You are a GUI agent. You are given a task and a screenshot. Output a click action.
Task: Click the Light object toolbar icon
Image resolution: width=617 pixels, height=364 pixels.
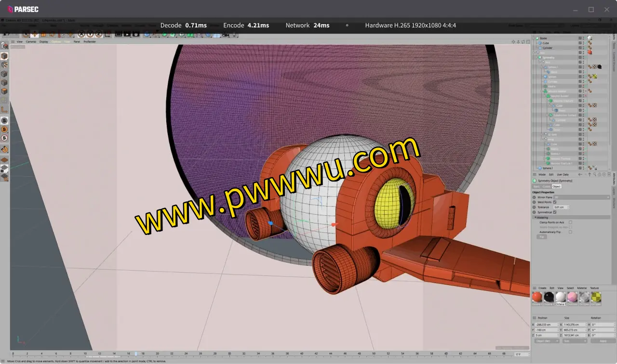(234, 34)
